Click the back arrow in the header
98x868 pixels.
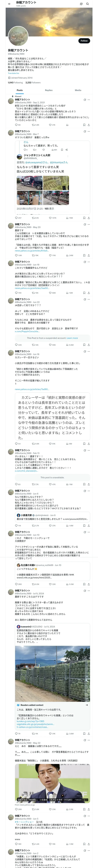(x=9, y=4)
